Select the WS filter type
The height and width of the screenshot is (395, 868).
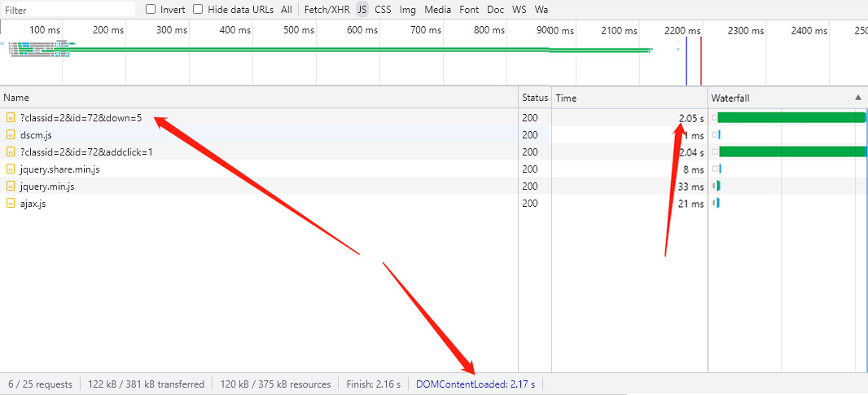tap(519, 10)
